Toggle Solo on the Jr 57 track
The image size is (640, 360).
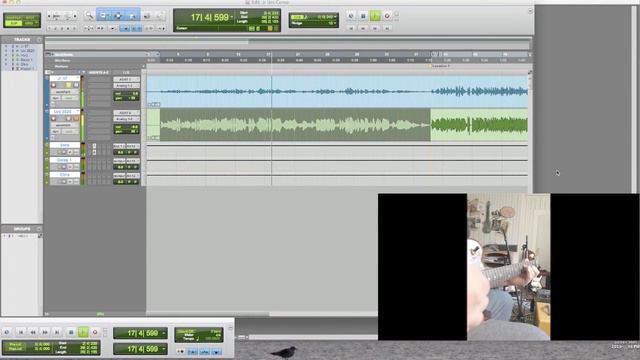click(68, 85)
